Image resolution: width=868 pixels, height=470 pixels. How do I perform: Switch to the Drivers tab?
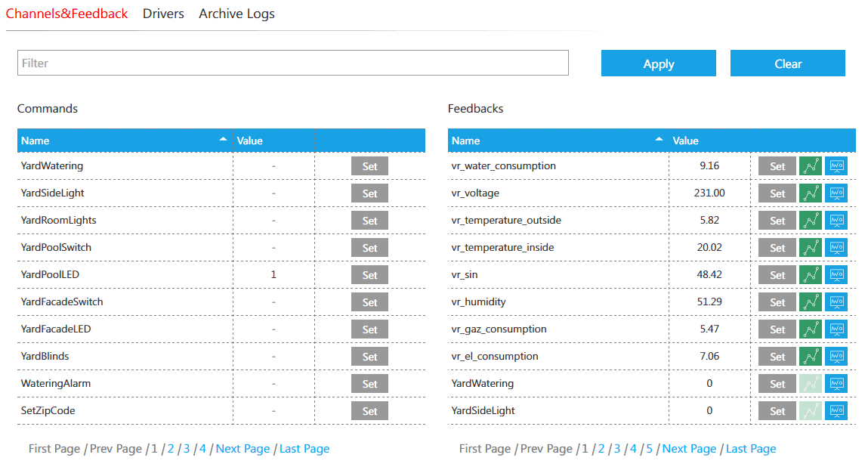(x=163, y=14)
